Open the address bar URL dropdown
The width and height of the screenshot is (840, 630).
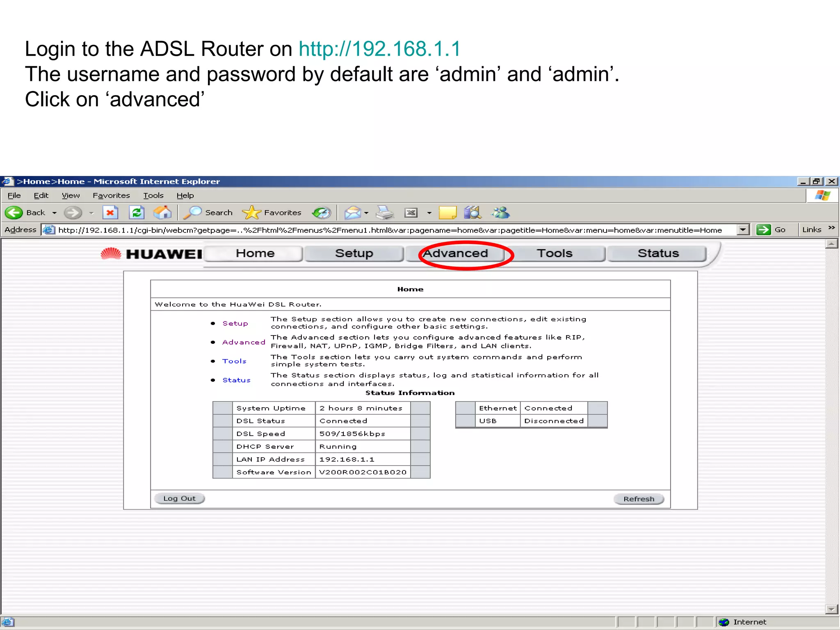click(x=743, y=230)
